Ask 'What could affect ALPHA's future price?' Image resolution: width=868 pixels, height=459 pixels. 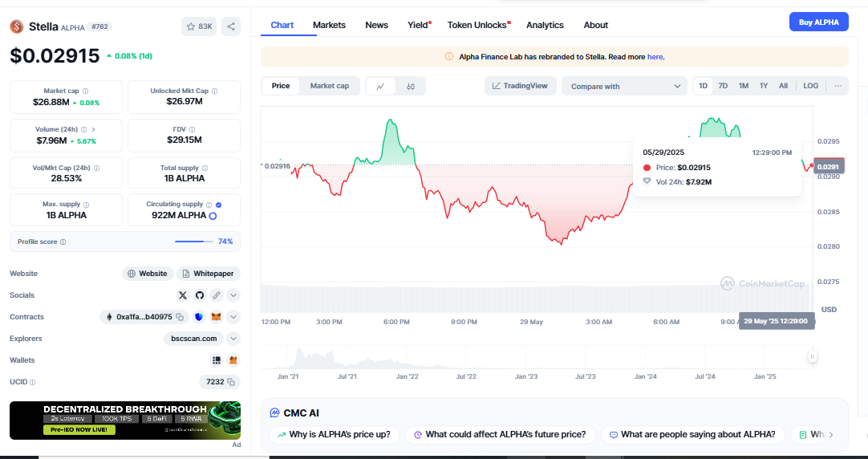500,435
